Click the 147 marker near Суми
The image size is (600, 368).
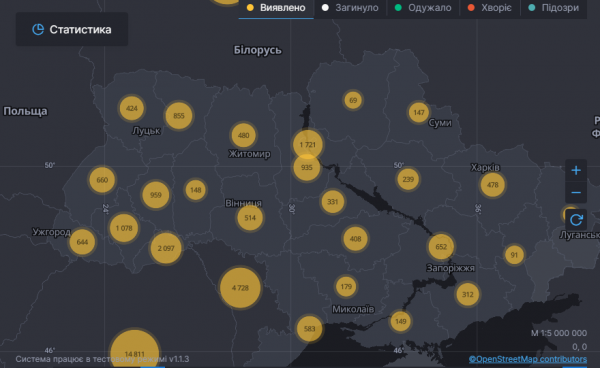(419, 112)
